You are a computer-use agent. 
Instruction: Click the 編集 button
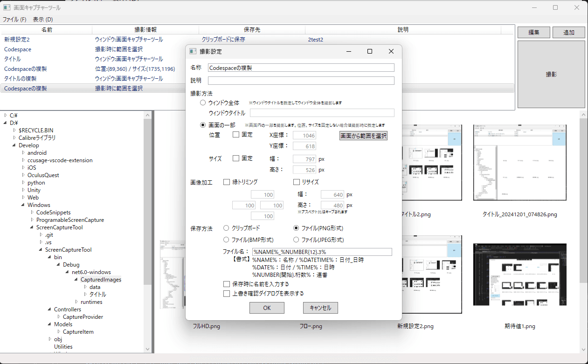(x=534, y=32)
